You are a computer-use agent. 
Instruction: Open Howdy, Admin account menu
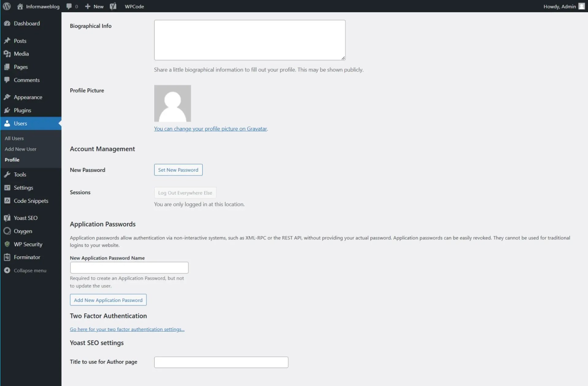click(563, 6)
